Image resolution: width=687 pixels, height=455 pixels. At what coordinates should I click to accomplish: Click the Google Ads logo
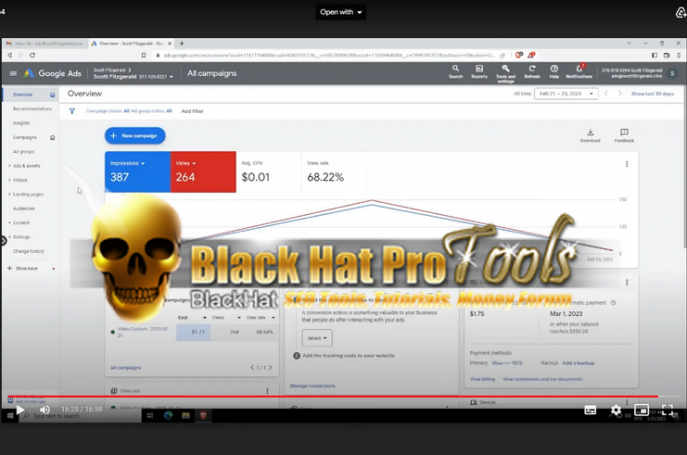point(53,73)
